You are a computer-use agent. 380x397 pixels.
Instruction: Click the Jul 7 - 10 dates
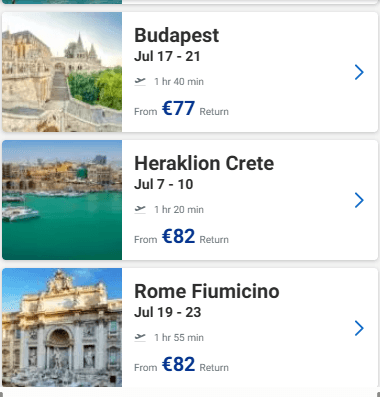click(164, 184)
